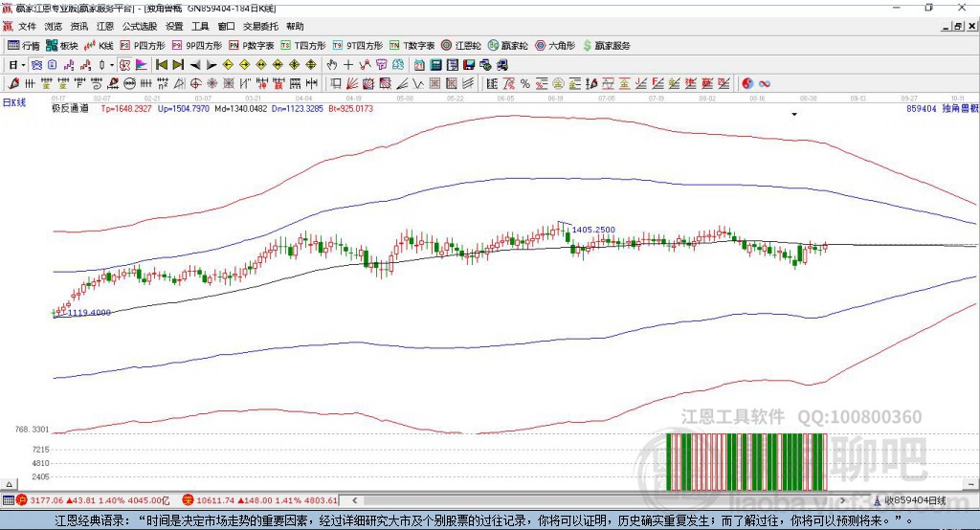Jump to first bar icon
Screen dimensions: 980x530
(161, 65)
